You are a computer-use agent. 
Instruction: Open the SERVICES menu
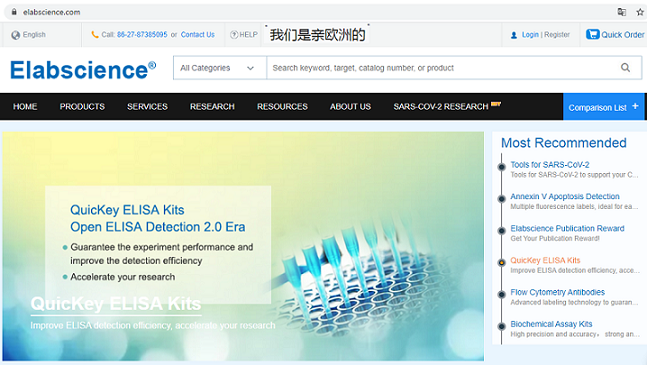147,106
